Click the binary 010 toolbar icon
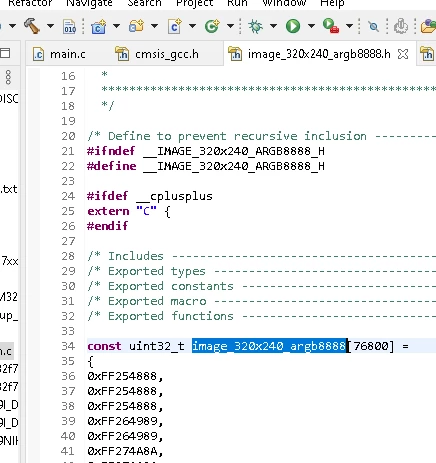Image resolution: width=436 pixels, height=463 pixels. [69, 26]
